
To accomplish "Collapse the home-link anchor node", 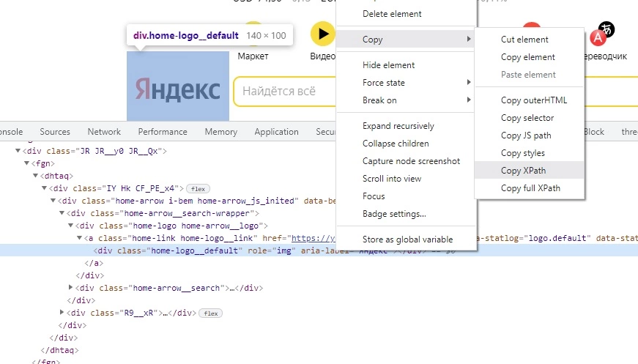I will click(79, 238).
